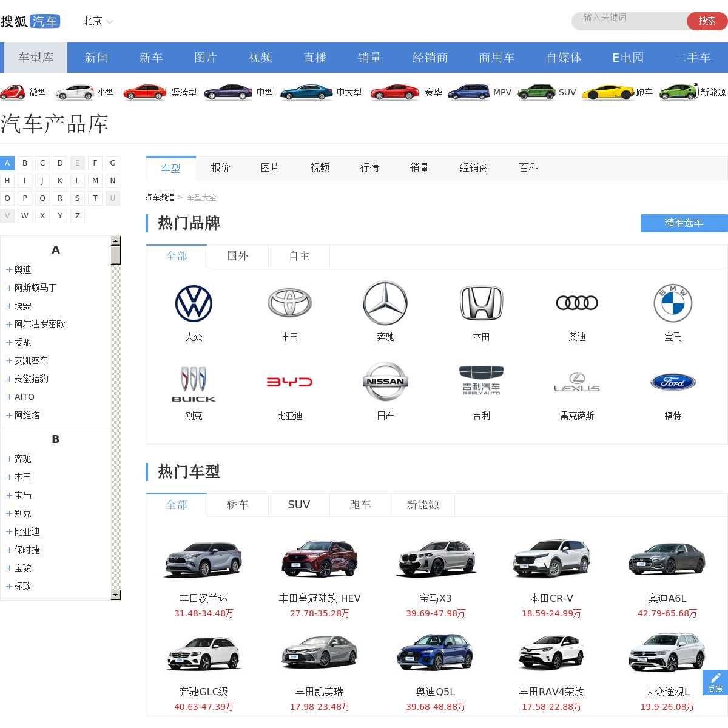This screenshot has height=728, width=728.
Task: Select the Toyota brand logo
Action: click(x=289, y=303)
